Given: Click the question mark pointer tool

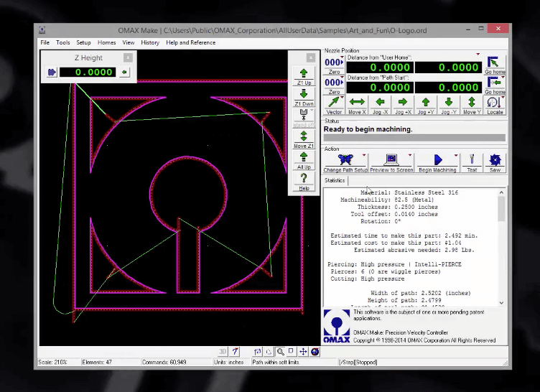Looking at the screenshot, I should [x=236, y=352].
